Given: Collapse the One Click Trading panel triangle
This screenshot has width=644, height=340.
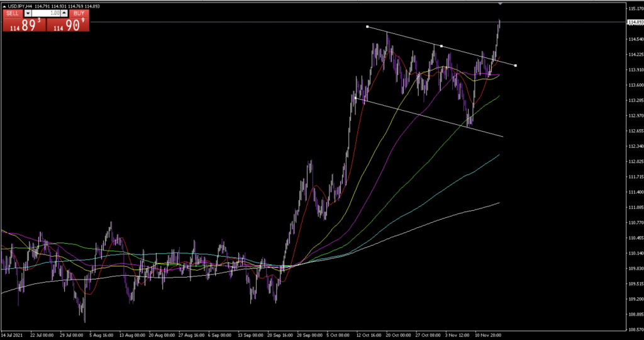Looking at the screenshot, I should pos(4,6).
